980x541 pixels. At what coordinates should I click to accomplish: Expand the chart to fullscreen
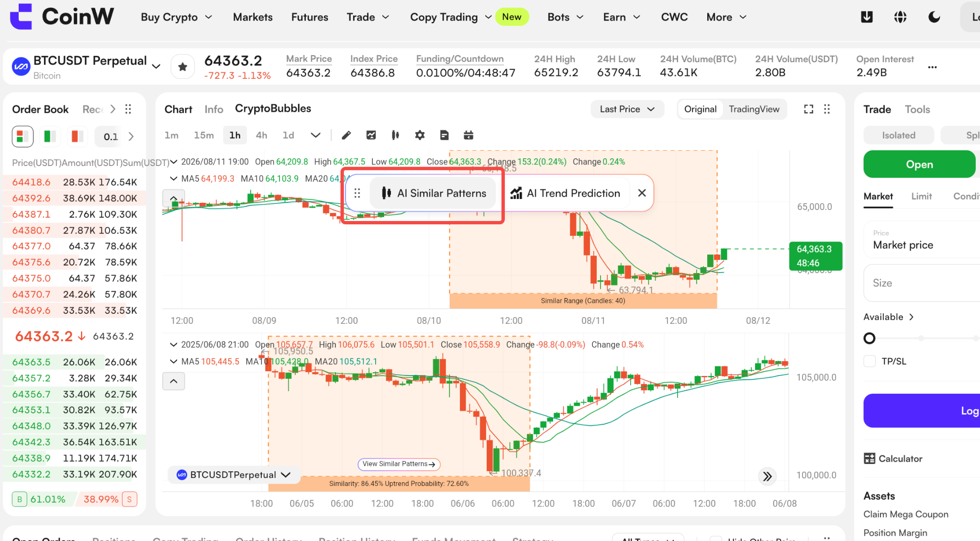(x=808, y=109)
